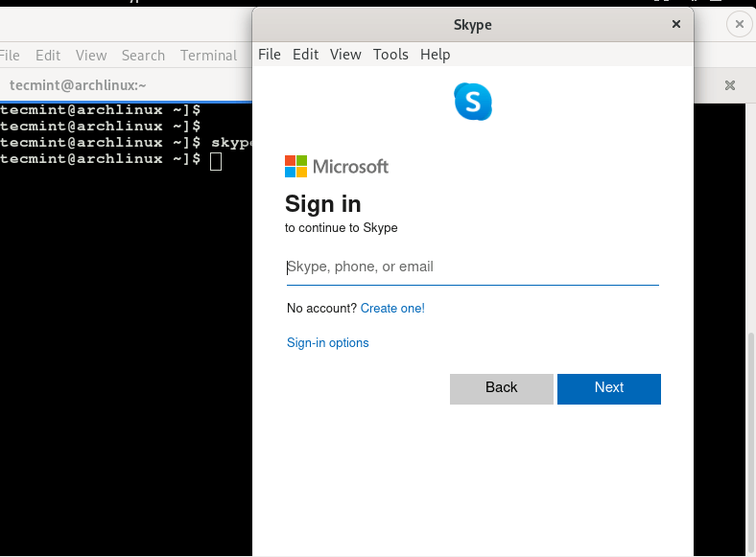This screenshot has height=557, width=756.
Task: Click the blue Next button
Action: click(609, 389)
